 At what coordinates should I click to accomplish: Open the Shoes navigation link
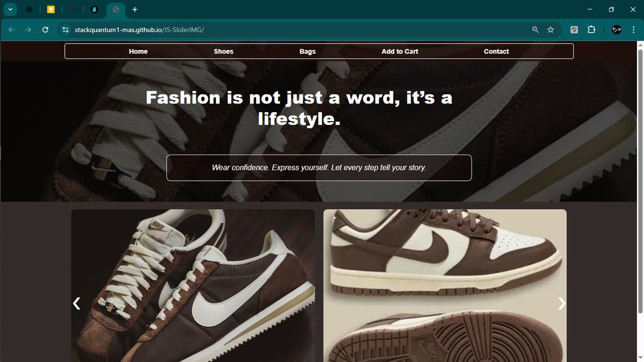point(224,51)
